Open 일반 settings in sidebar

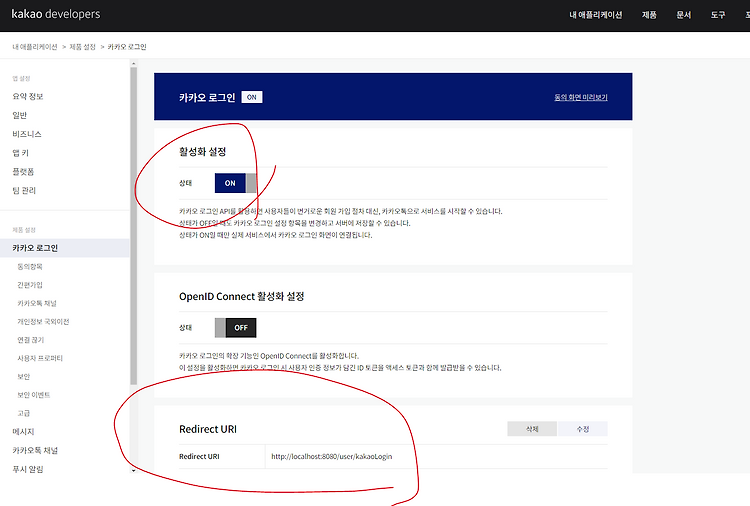[20, 115]
